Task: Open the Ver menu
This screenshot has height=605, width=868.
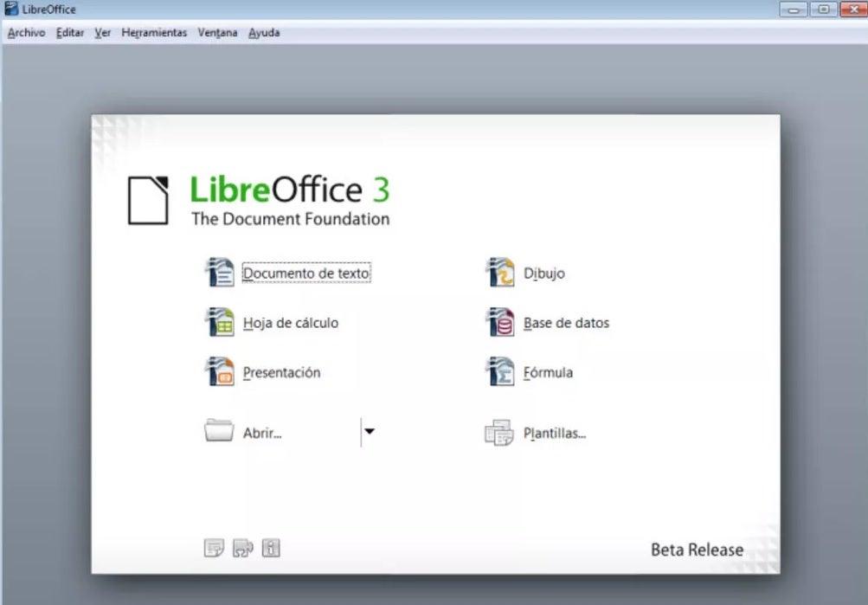Action: point(103,33)
